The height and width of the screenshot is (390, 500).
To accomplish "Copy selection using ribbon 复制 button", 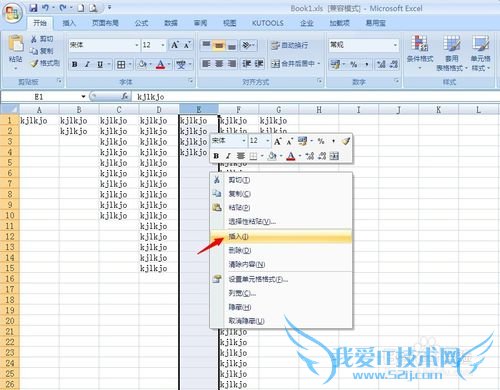I will coord(42,51).
